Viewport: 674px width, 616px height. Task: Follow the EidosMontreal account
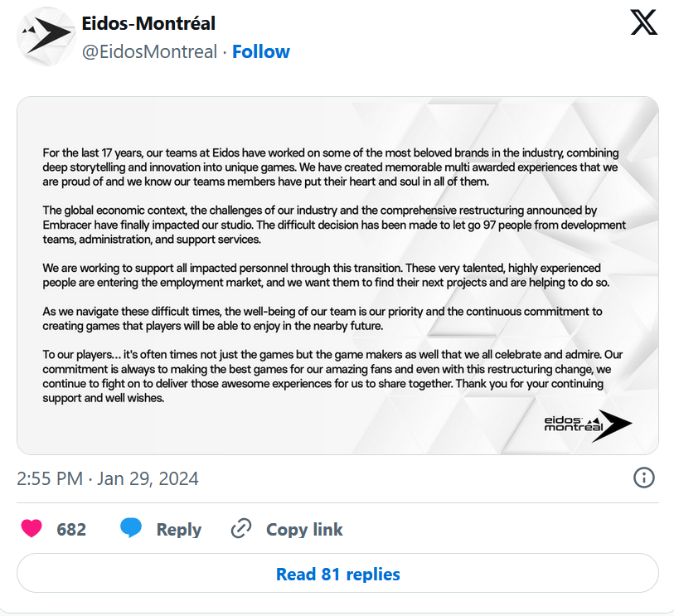coord(261,51)
